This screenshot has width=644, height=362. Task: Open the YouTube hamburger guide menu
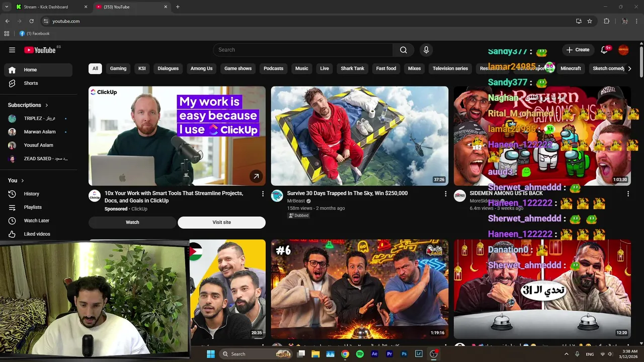12,50
